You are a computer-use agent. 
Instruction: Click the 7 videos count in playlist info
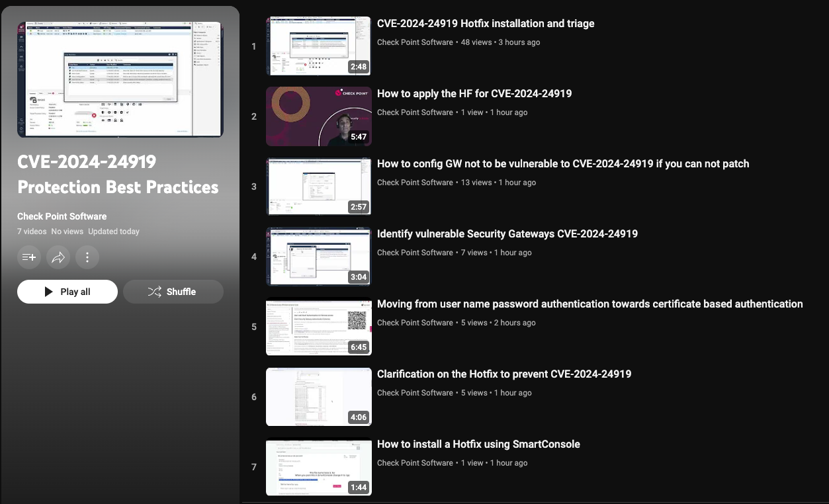point(32,231)
